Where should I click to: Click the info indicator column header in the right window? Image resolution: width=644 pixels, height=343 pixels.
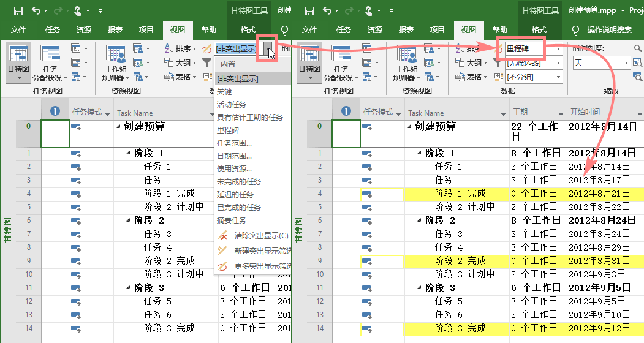click(x=346, y=111)
